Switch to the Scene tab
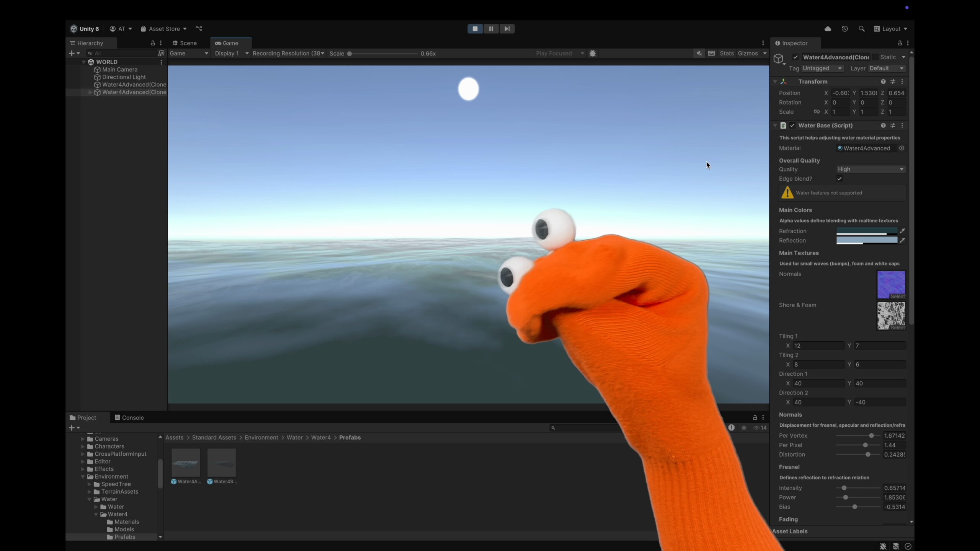Image resolution: width=980 pixels, height=551 pixels. click(185, 43)
